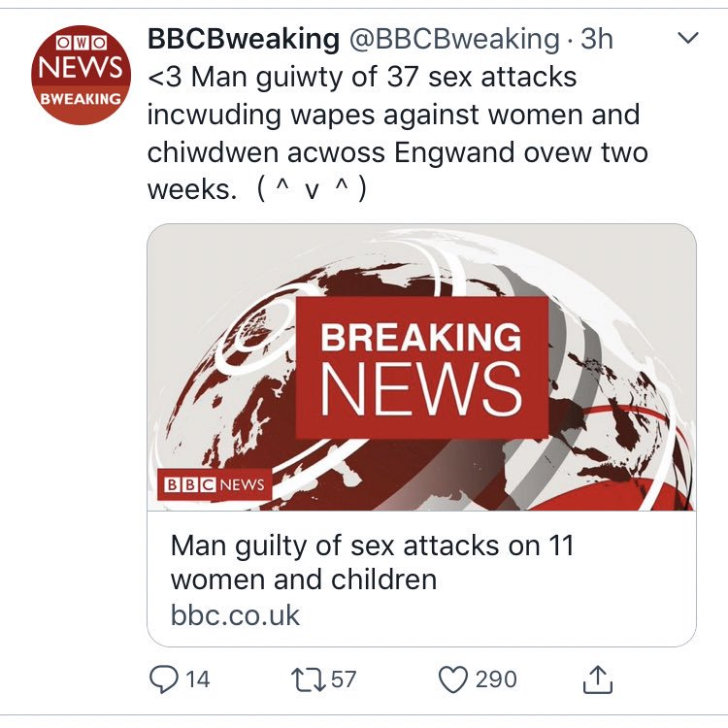Open the BBCBweaking profile avatar
This screenshot has height=728, width=728.
pyautogui.click(x=81, y=75)
